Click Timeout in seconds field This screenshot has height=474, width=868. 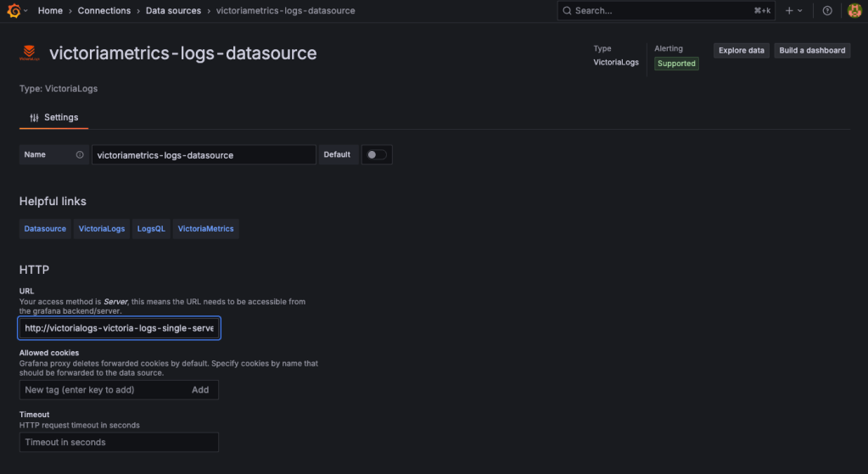[x=119, y=442]
